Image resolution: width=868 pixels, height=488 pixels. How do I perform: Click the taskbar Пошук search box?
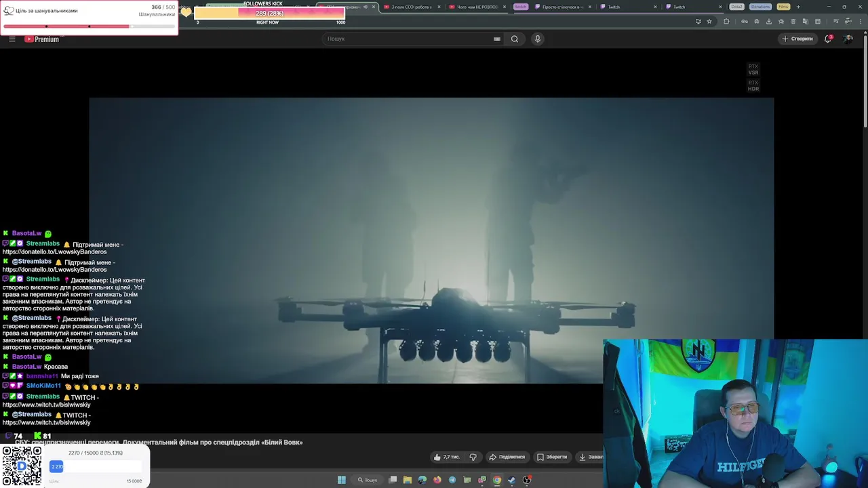tap(368, 480)
